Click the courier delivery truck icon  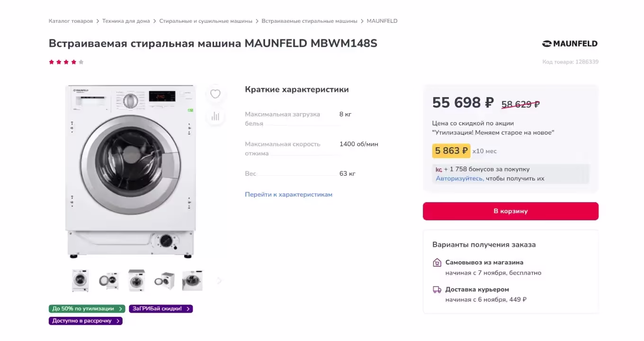[437, 289]
